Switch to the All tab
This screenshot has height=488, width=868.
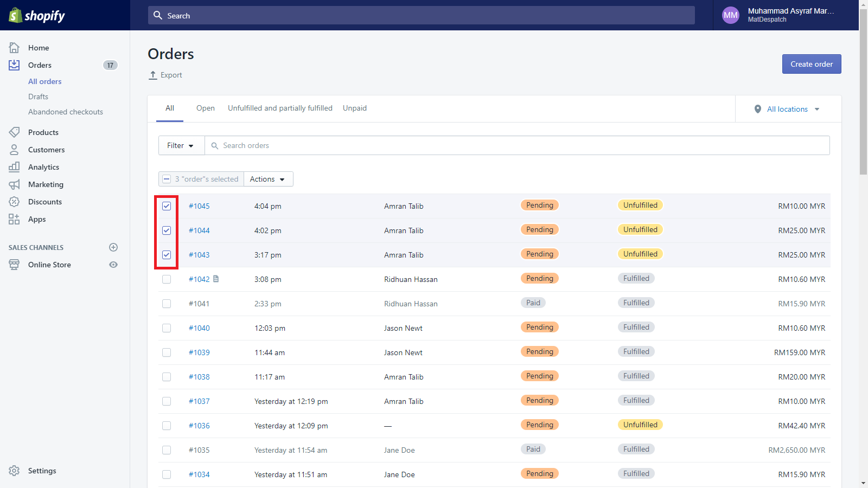click(170, 108)
